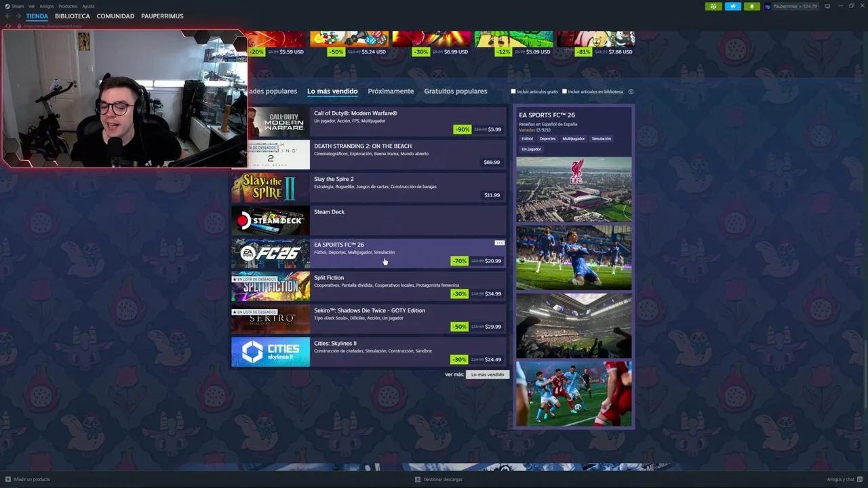
Task: Open the Cities: Skylines II entry
Action: pos(369,352)
